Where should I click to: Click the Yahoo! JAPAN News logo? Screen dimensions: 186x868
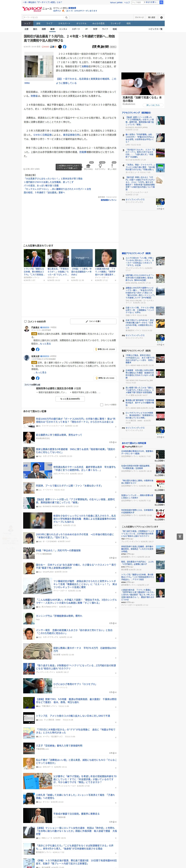click(x=37, y=9)
